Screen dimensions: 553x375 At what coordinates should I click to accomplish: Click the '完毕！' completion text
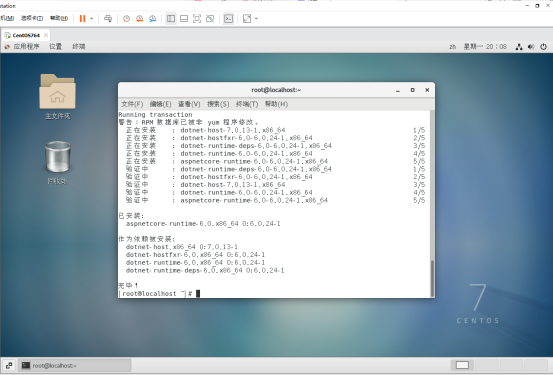pyautogui.click(x=128, y=285)
